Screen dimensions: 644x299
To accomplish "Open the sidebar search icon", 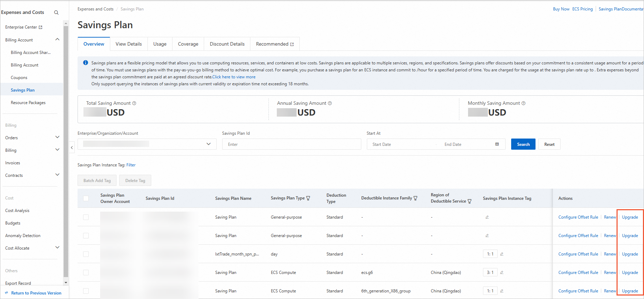I will tap(56, 13).
